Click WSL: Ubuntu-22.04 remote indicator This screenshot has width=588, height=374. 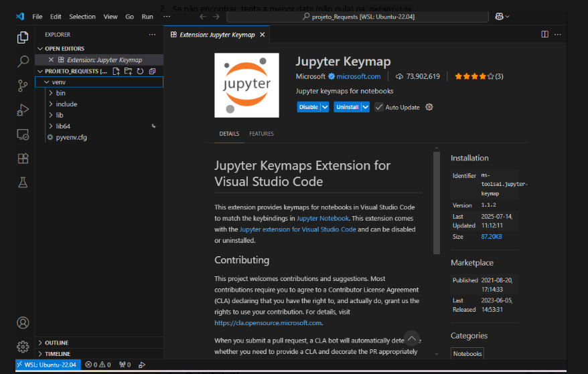[x=48, y=365]
